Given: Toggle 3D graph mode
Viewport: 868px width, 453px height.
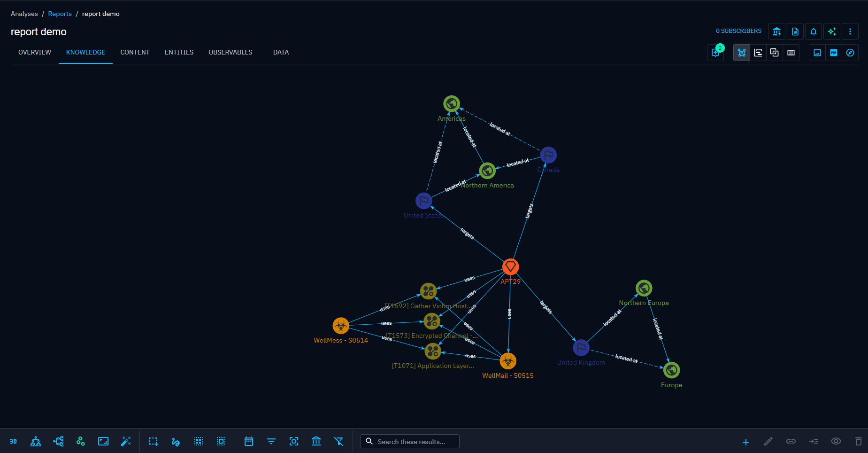Looking at the screenshot, I should (13, 441).
